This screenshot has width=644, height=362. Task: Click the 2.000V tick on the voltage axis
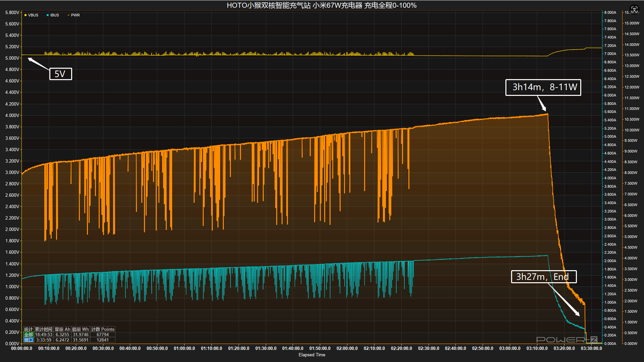coord(12,229)
